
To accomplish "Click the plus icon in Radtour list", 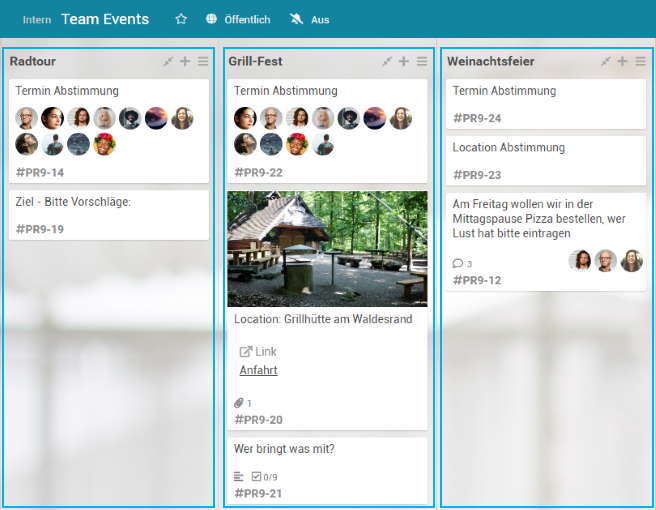I will (x=185, y=62).
